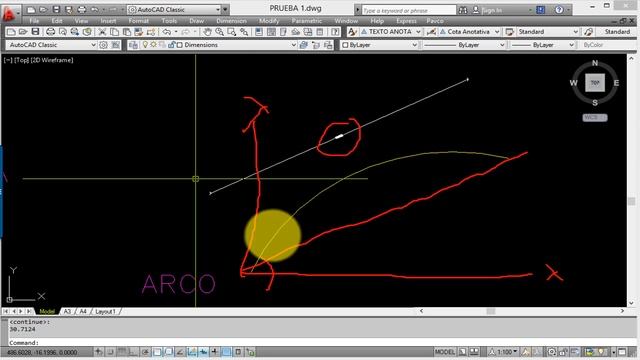The image size is (640, 360).
Task: Click the New drawing icon in Standard toolbar
Action: click(11, 31)
